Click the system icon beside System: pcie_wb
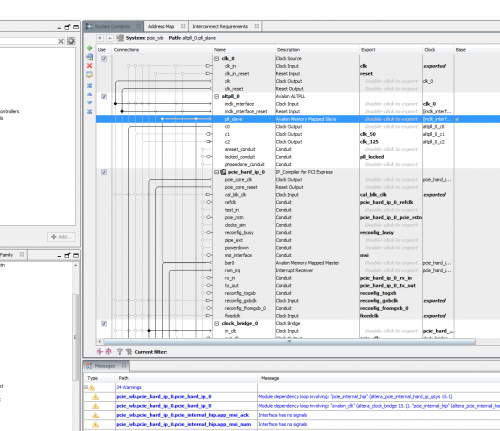500x431 pixels. (x=120, y=38)
